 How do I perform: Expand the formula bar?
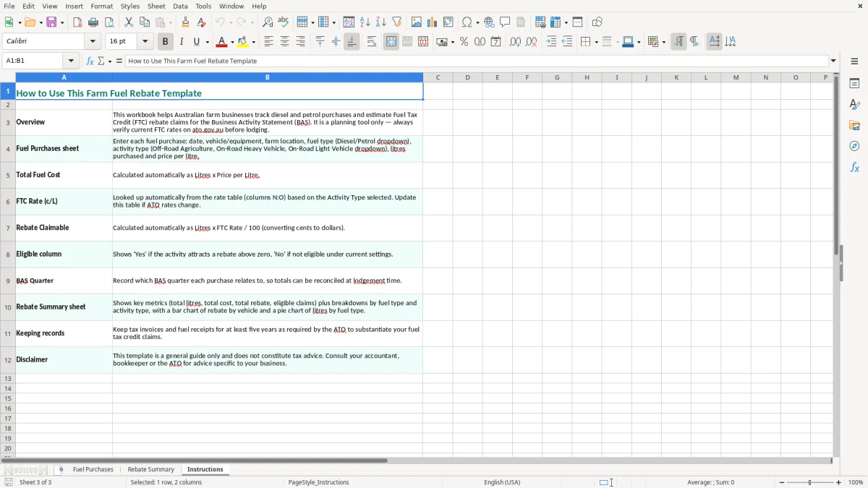833,61
